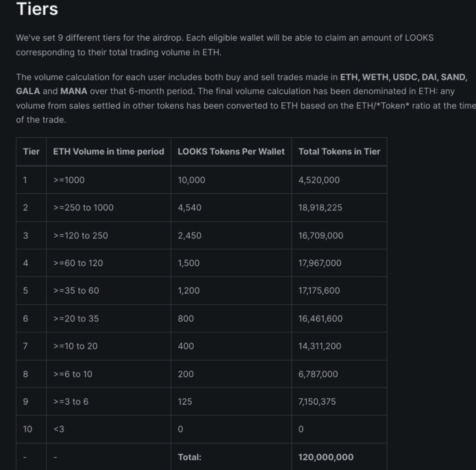The width and height of the screenshot is (476, 470).
Task: Select the 120,000,000 grand total cell
Action: point(326,457)
